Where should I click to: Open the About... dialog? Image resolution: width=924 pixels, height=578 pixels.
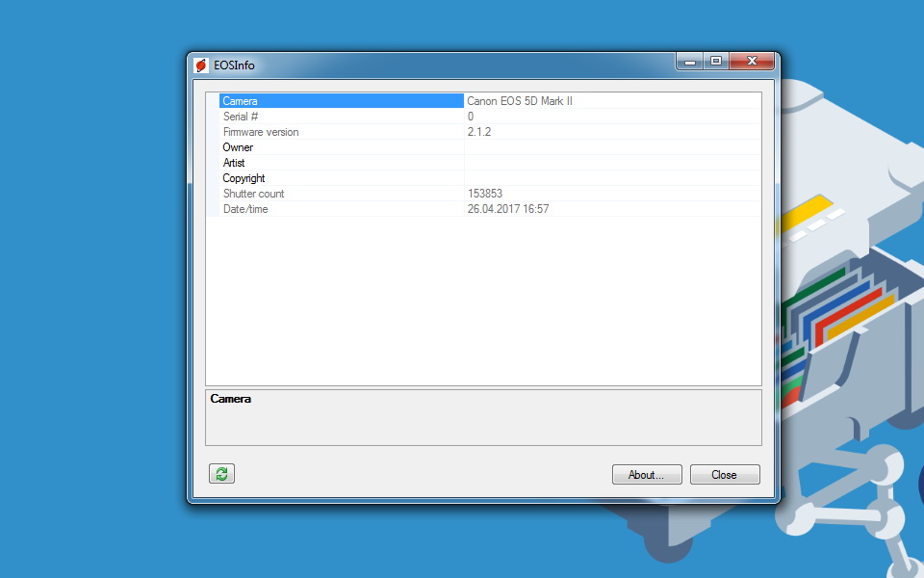(646, 475)
